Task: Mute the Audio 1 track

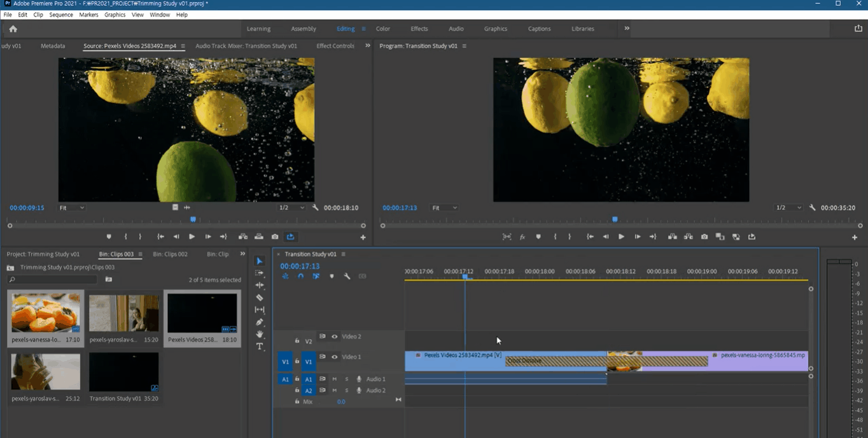Action: [x=334, y=379]
